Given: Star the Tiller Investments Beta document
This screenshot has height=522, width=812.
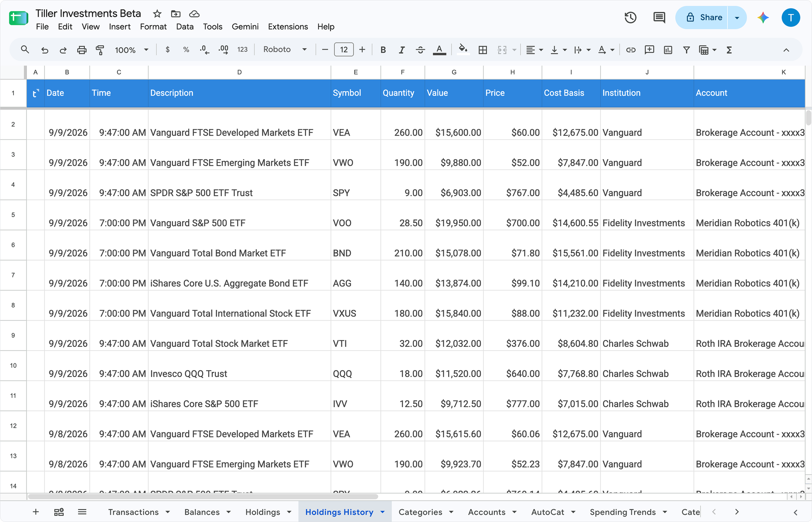Looking at the screenshot, I should coord(157,14).
